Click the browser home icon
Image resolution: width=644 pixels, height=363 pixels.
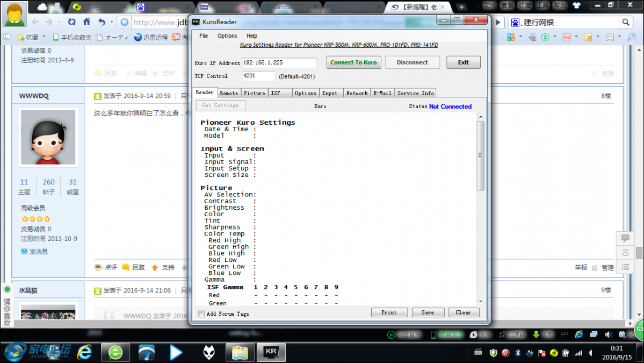86,22
